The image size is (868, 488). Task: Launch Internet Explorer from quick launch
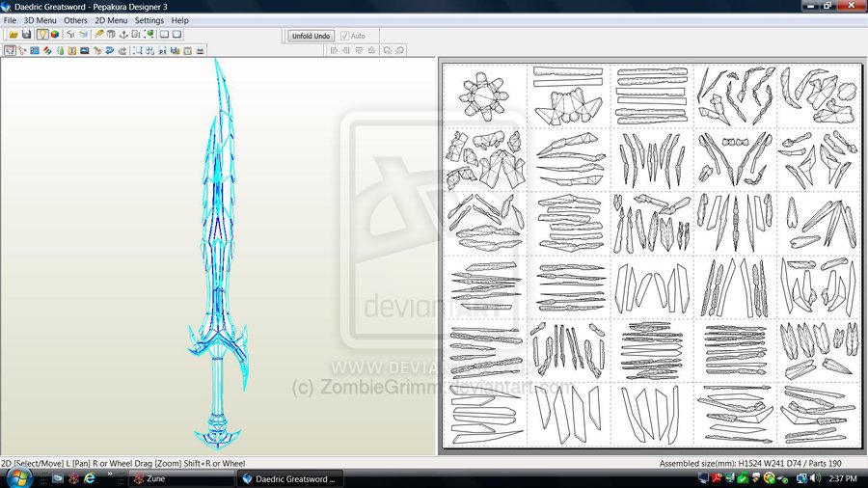tap(90, 478)
